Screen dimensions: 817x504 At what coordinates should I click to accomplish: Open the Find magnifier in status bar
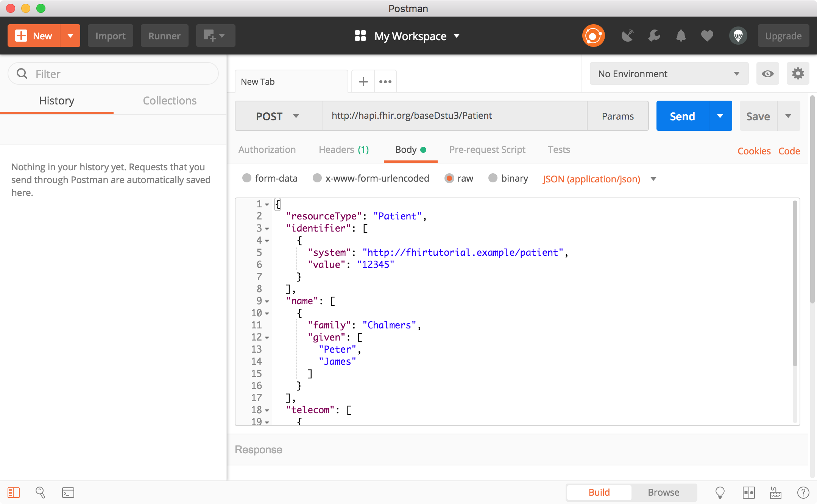40,492
